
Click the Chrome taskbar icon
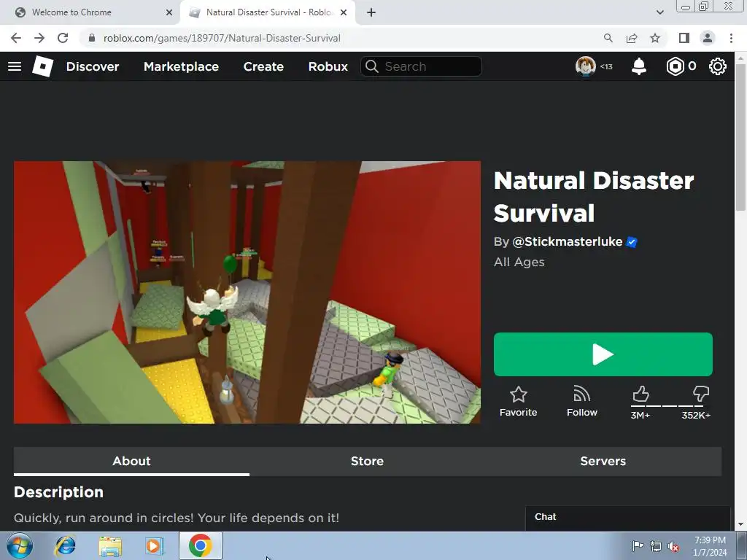[200, 545]
